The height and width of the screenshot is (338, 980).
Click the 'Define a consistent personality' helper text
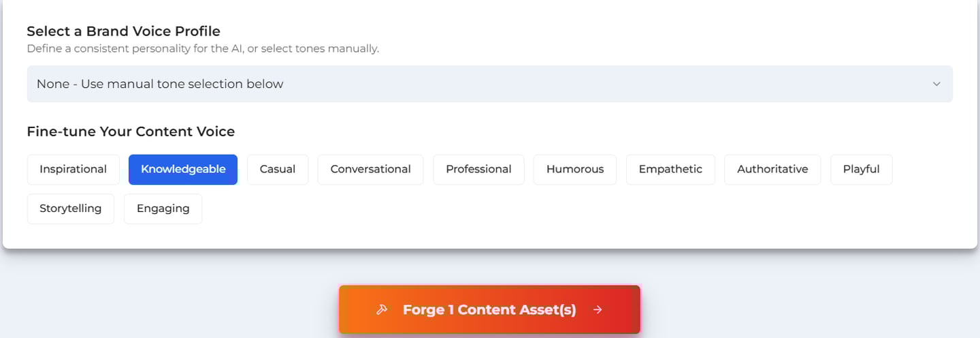pos(202,49)
